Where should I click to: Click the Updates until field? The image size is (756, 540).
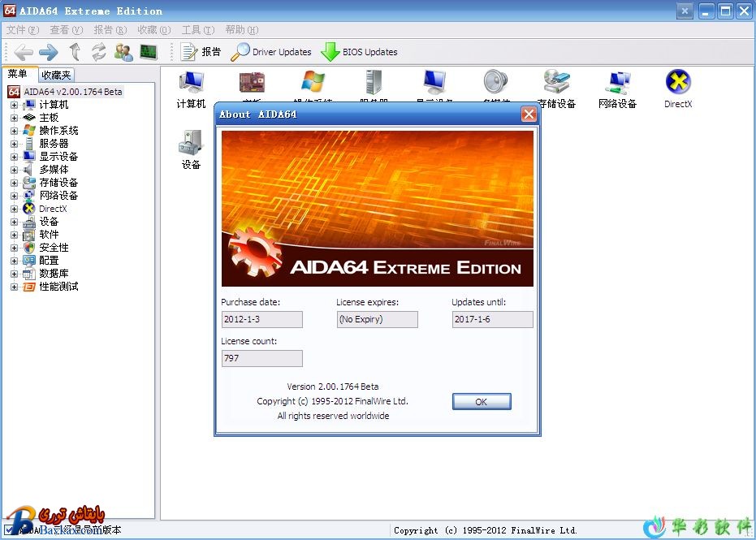pyautogui.click(x=492, y=319)
